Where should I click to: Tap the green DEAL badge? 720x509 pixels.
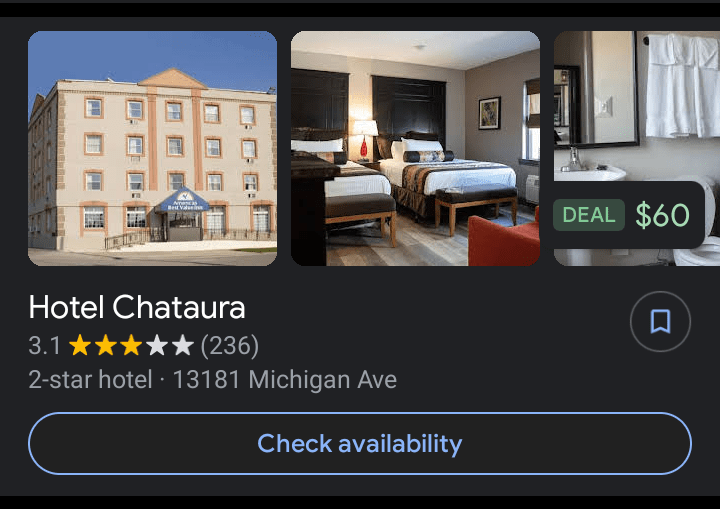[589, 215]
